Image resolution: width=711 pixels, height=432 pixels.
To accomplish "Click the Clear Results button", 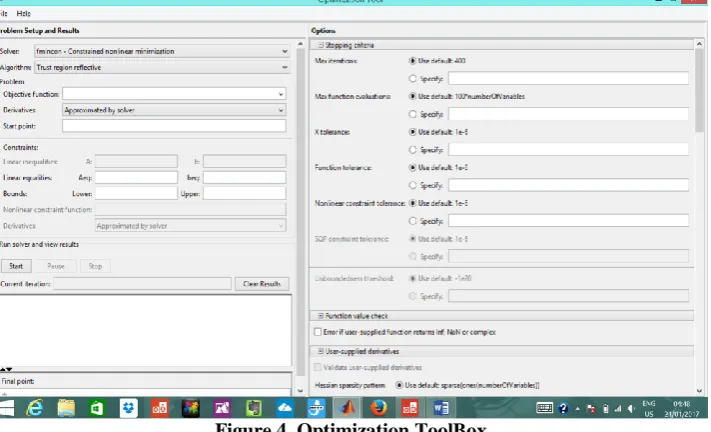I will coord(262,284).
